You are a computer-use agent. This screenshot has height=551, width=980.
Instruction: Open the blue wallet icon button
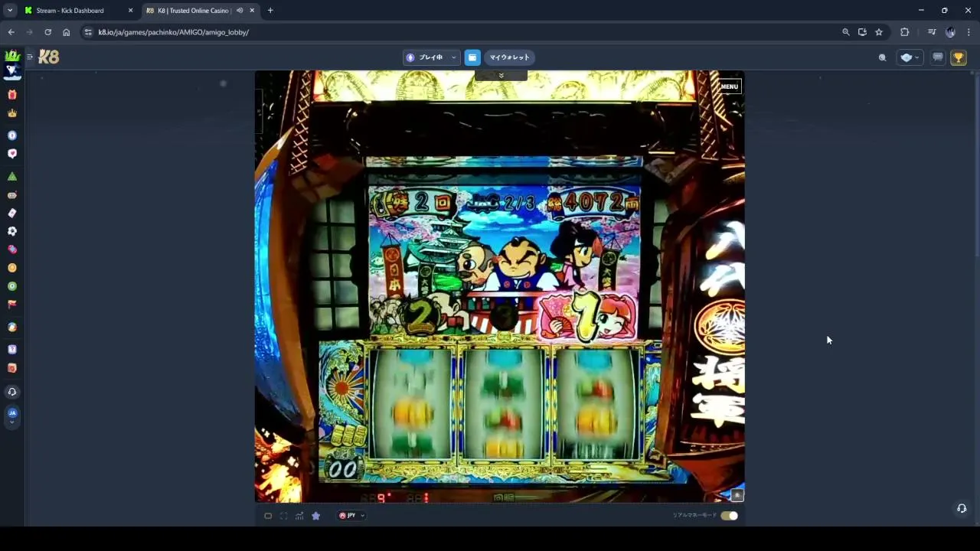click(472, 57)
